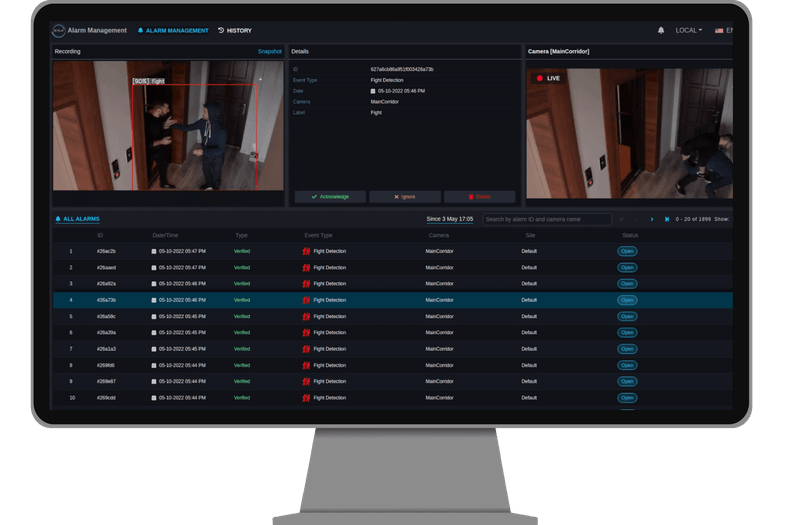The image size is (812, 525).
Task: Click the calendar icon in row #26a73b
Action: coord(154,300)
